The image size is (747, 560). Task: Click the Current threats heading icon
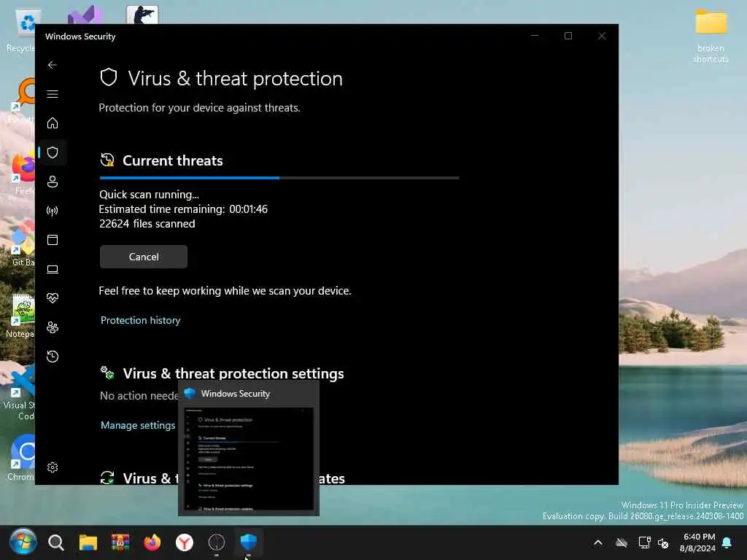click(x=107, y=160)
